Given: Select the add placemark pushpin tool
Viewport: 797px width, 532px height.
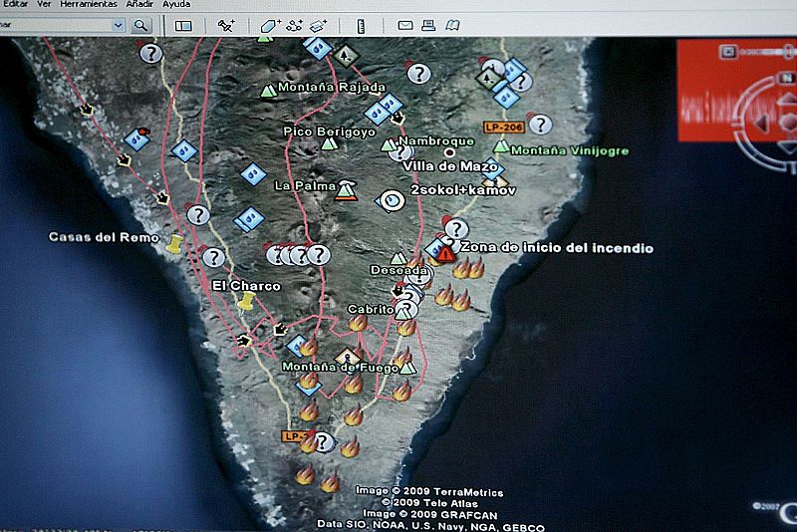Looking at the screenshot, I should point(226,26).
